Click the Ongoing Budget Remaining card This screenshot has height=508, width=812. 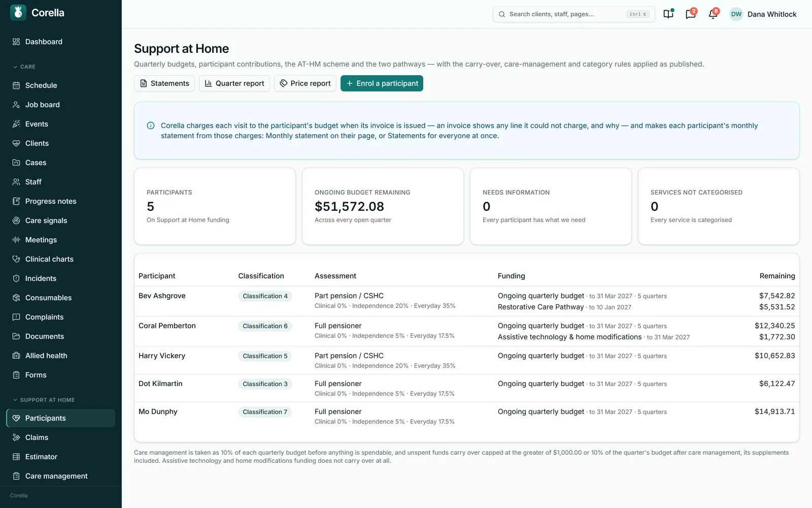coord(383,206)
